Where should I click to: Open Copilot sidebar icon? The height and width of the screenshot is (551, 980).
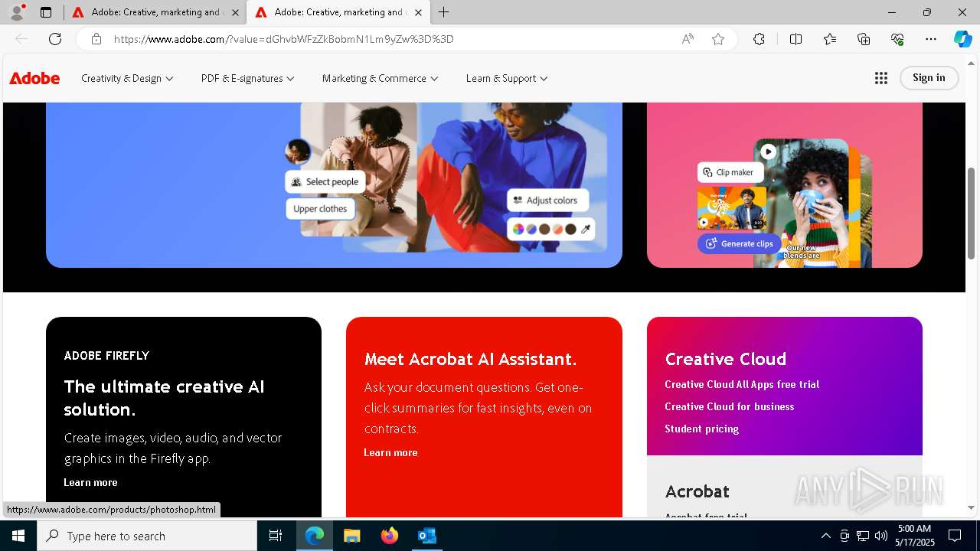pos(962,39)
